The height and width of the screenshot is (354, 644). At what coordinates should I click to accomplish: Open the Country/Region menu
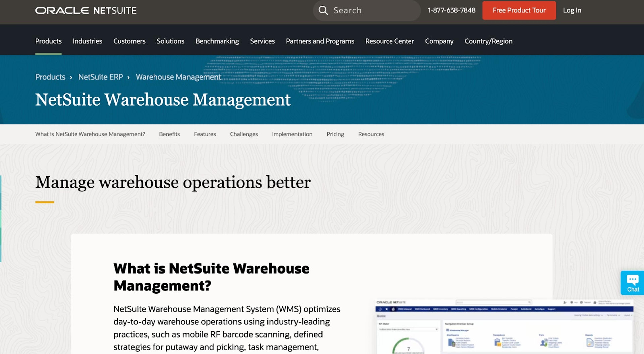pyautogui.click(x=488, y=41)
